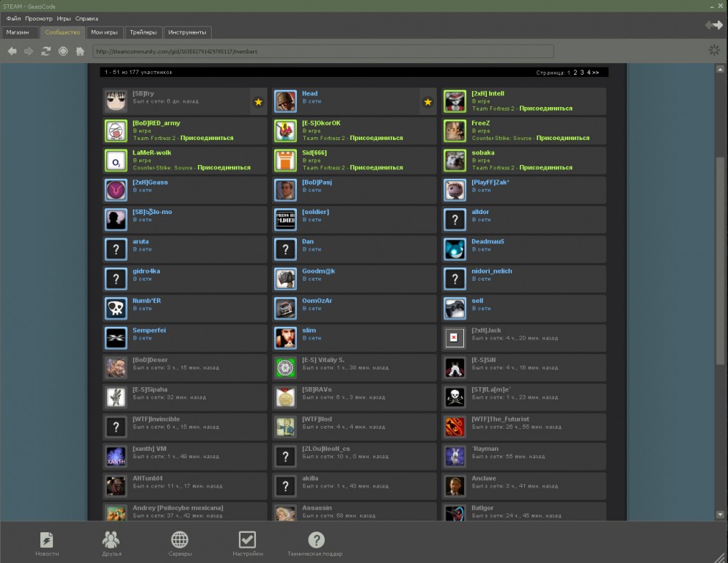Join FreeZ's Counter-Strike: Source game
The height and width of the screenshot is (563, 728).
[563, 138]
